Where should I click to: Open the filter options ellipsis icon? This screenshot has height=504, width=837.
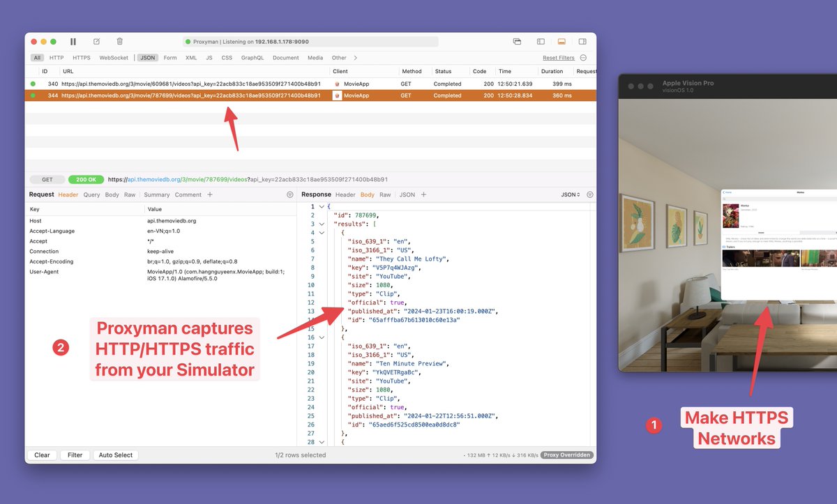[583, 58]
